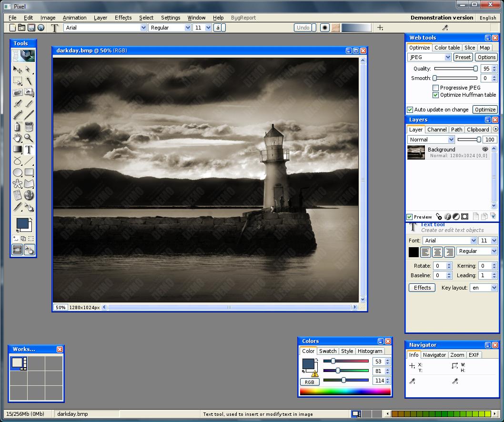Open the Key layout dropdown
Viewport: 504px width, 422px height.
tap(484, 288)
